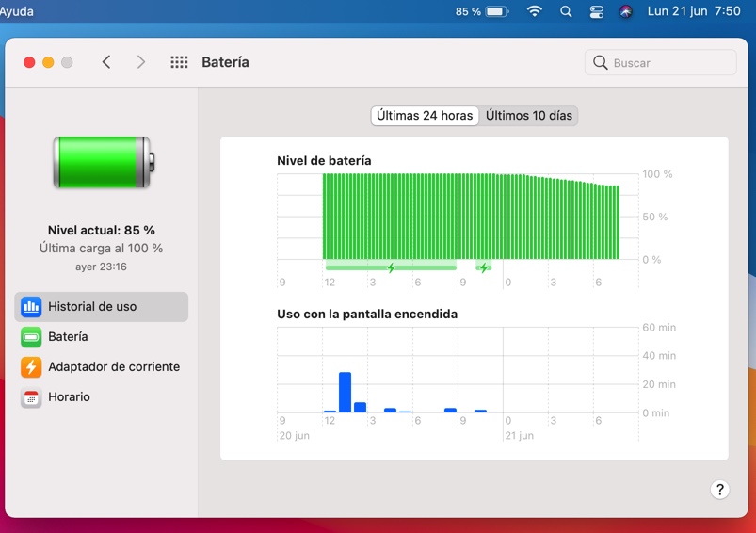The image size is (756, 533).
Task: Click the orange Adaptador de corriente icon
Action: click(x=31, y=367)
